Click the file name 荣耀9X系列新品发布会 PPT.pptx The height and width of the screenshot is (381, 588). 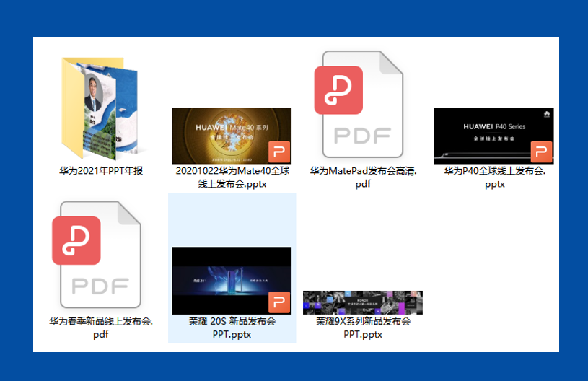tap(363, 328)
